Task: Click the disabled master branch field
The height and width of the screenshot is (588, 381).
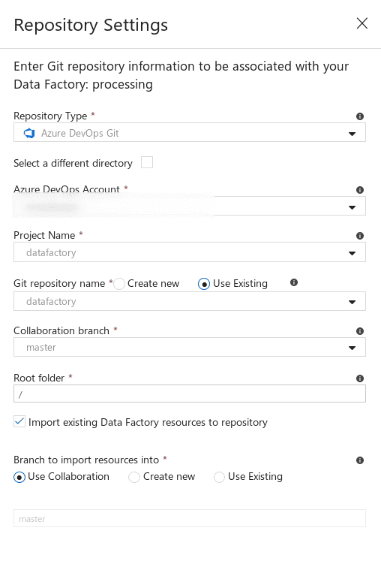Action: pyautogui.click(x=190, y=518)
